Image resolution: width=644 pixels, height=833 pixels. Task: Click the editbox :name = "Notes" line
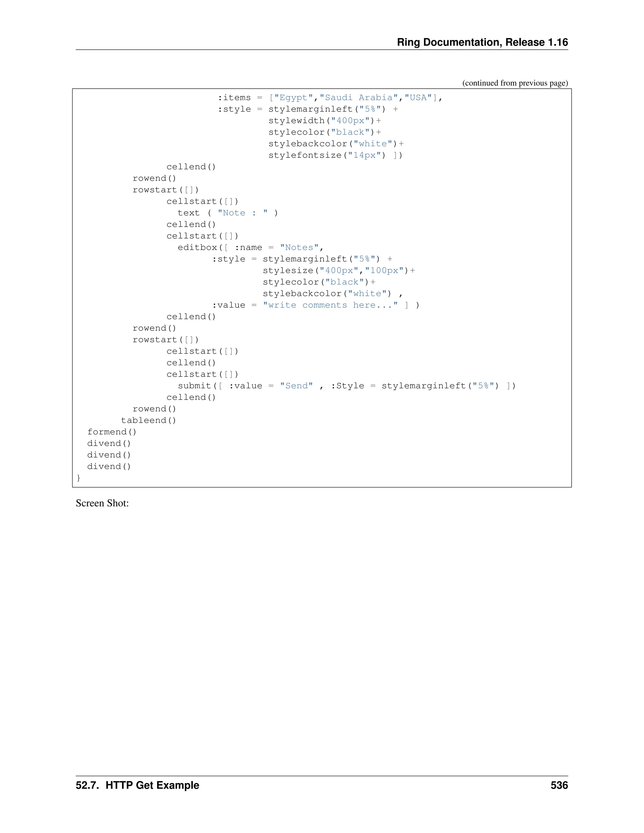250,247
